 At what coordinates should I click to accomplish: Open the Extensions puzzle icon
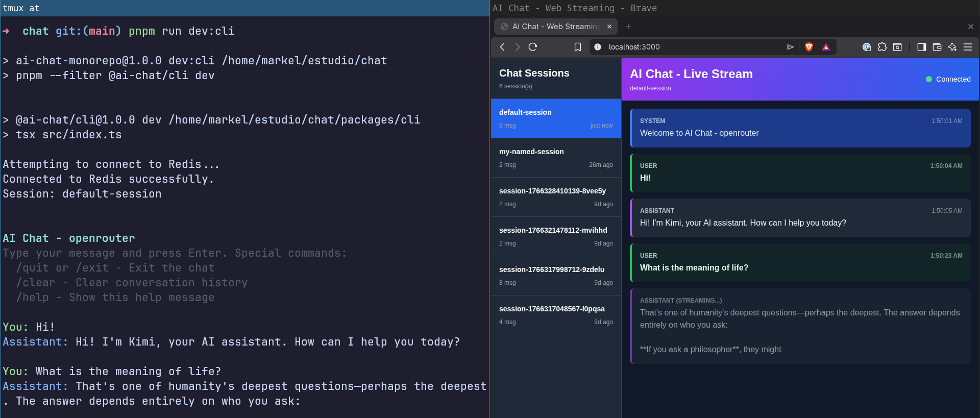click(882, 47)
